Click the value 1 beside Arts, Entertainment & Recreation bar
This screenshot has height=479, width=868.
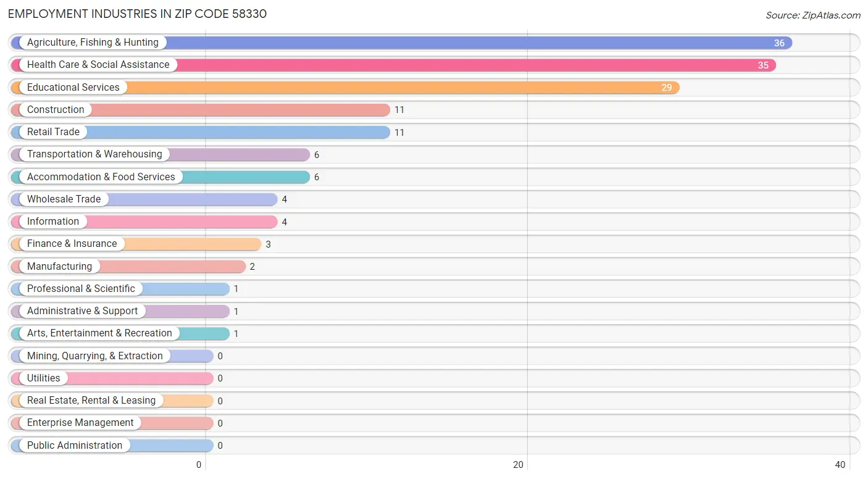tap(236, 334)
